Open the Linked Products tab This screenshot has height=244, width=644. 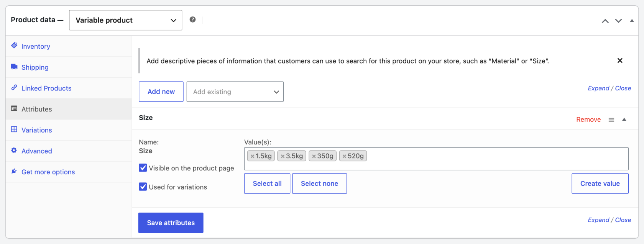[x=69, y=88]
